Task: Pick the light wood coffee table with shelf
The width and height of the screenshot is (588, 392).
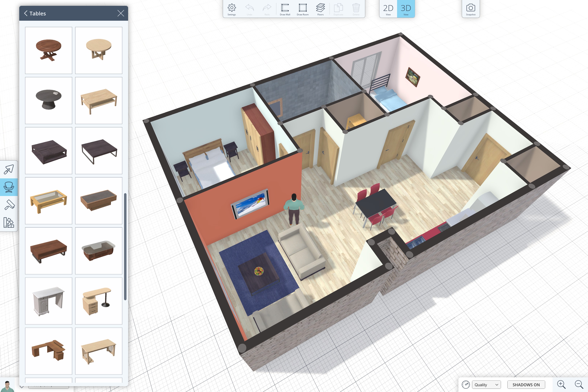Action: tap(99, 101)
